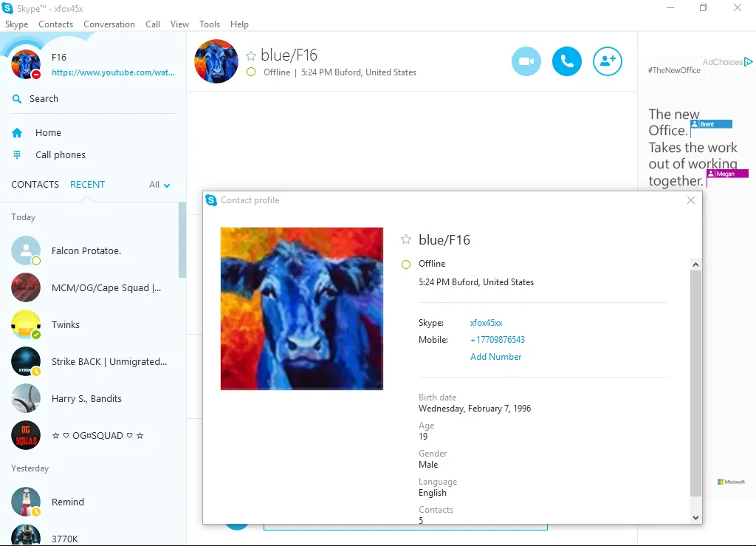Open the Contacts menu
Screen dimensions: 756x546
tap(56, 24)
